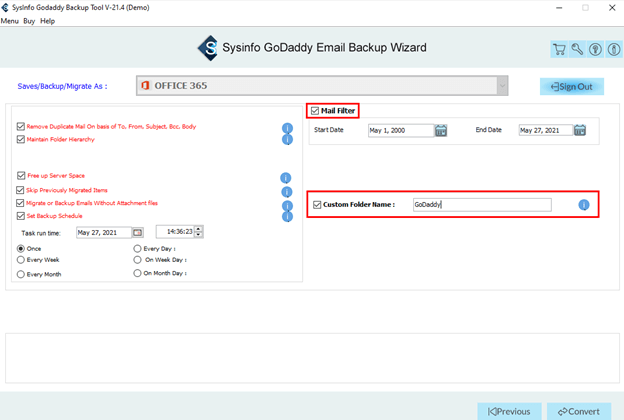This screenshot has height=420, width=624.
Task: Decrease the task run time with down arrow
Action: coord(199,234)
